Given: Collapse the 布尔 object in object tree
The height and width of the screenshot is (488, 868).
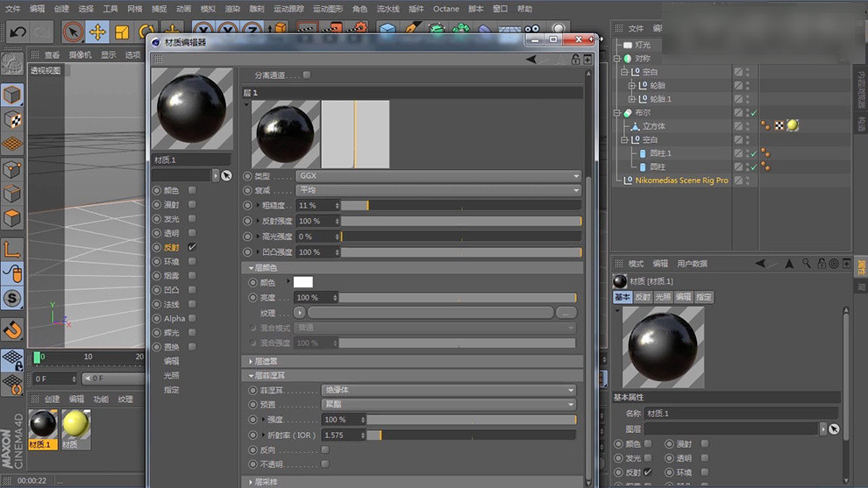Looking at the screenshot, I should click(x=617, y=112).
